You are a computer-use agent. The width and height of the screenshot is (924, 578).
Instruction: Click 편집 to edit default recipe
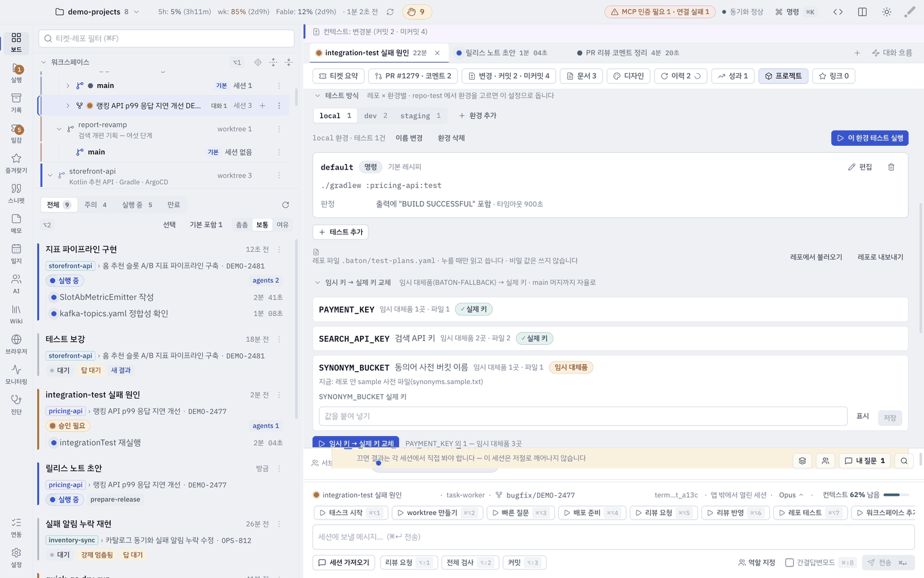click(860, 167)
